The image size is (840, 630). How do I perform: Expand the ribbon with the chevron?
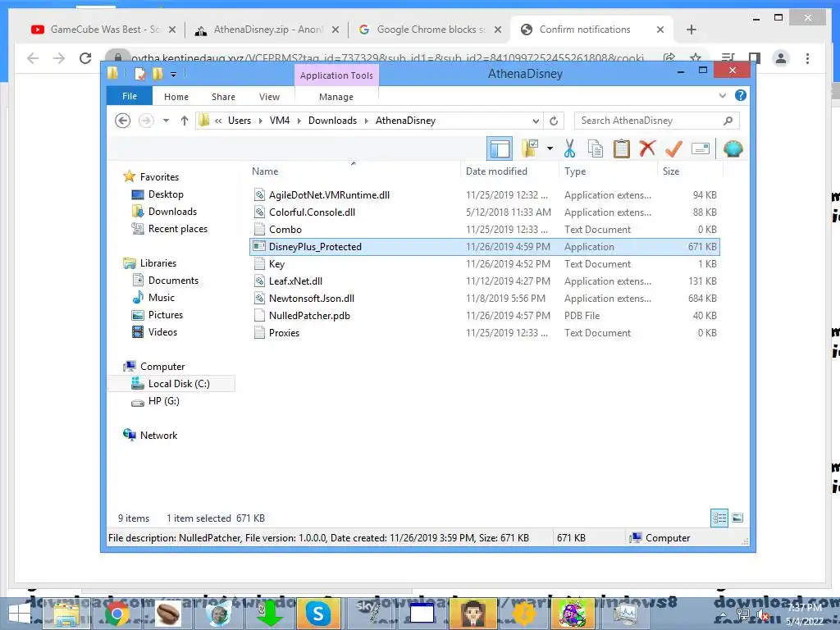[723, 95]
